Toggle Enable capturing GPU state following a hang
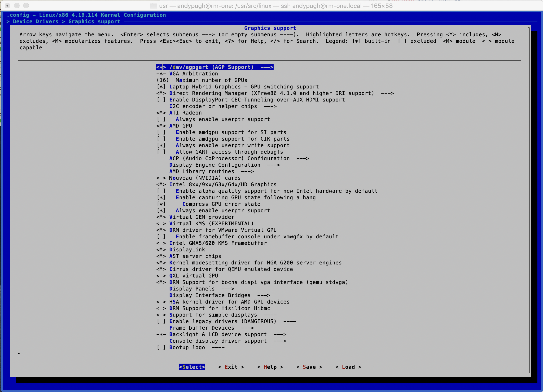This screenshot has width=543, height=392. tap(236, 197)
